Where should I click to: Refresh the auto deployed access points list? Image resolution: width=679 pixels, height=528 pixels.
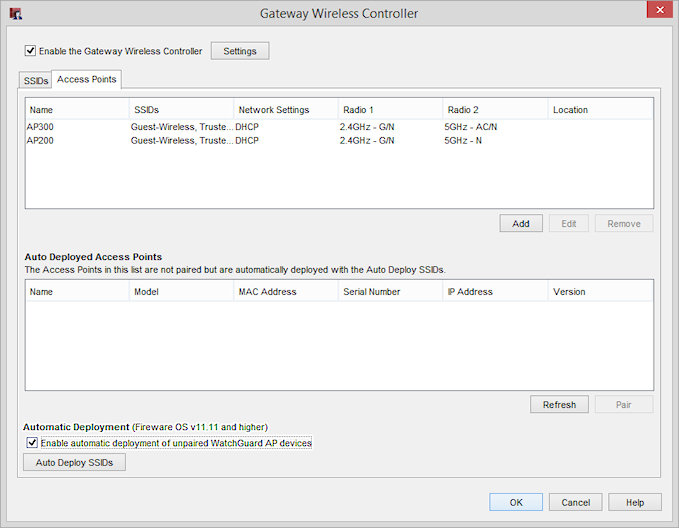tap(559, 405)
